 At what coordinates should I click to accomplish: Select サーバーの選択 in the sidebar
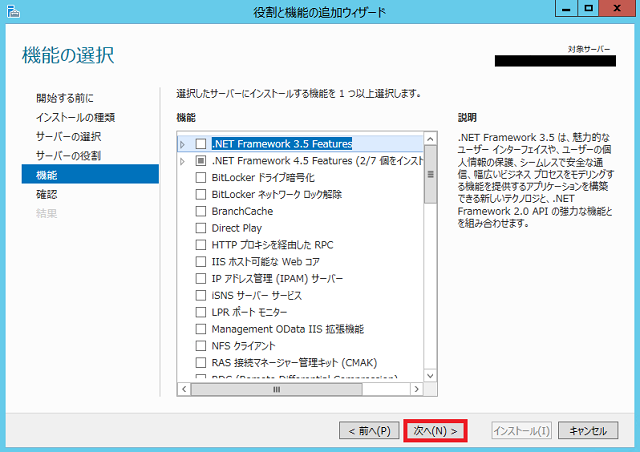click(68, 136)
